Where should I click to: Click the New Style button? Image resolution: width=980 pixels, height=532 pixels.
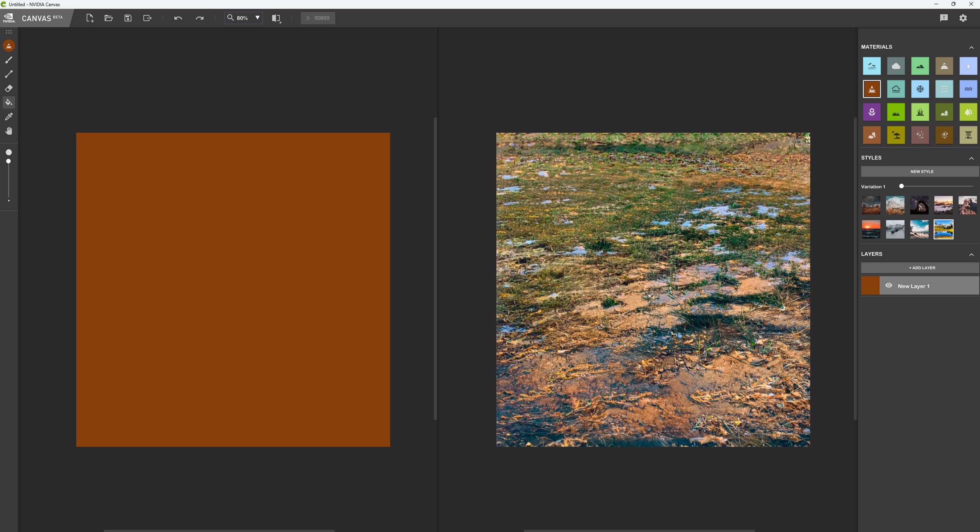click(920, 171)
